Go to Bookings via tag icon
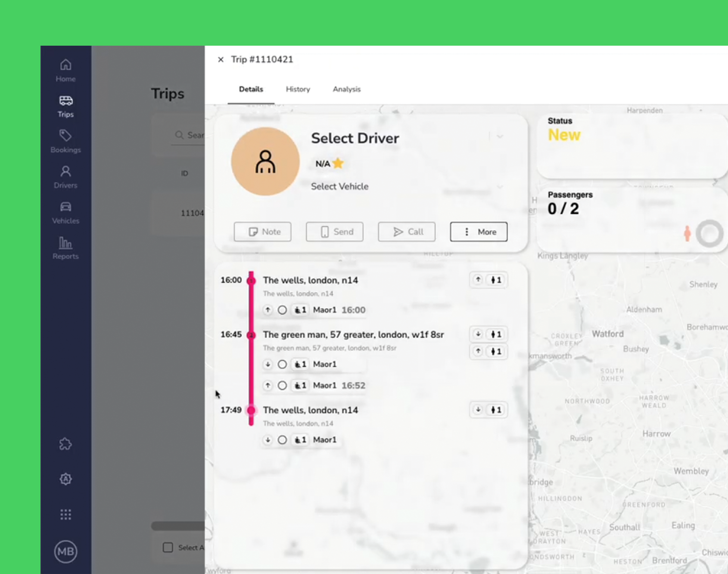728x574 pixels. (65, 141)
